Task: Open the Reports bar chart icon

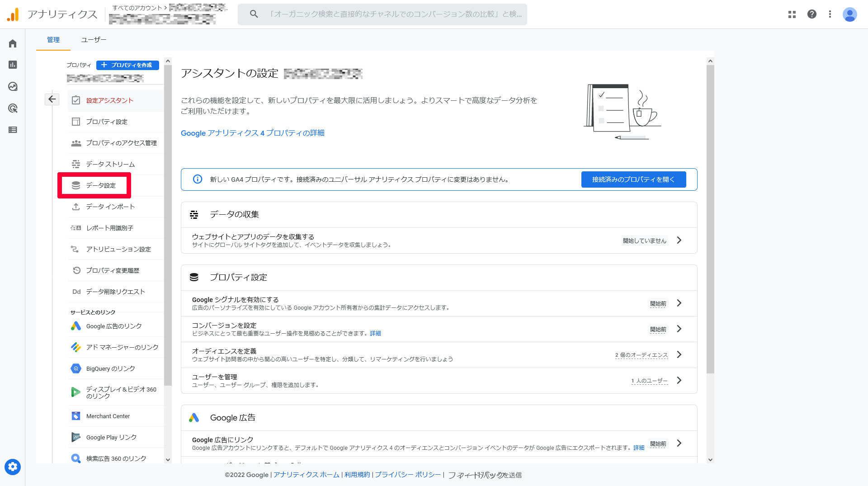Action: tap(13, 65)
